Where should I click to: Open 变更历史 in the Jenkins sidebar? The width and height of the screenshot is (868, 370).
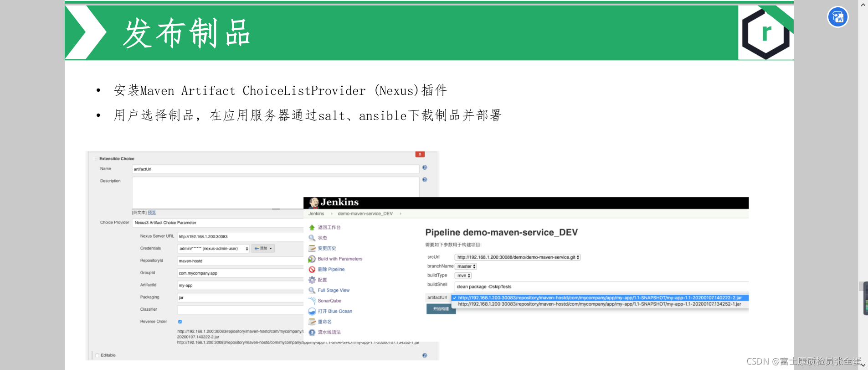click(327, 249)
